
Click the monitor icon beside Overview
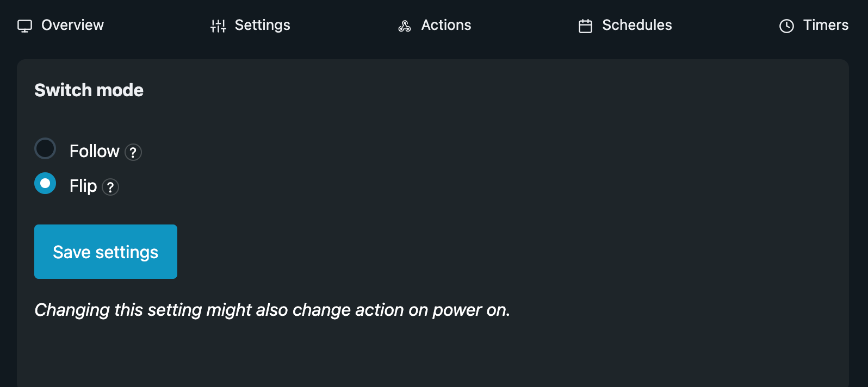[25, 26]
